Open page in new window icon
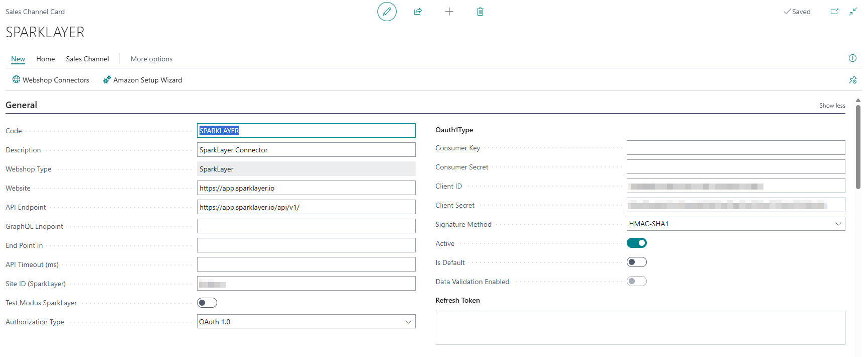 click(x=834, y=12)
